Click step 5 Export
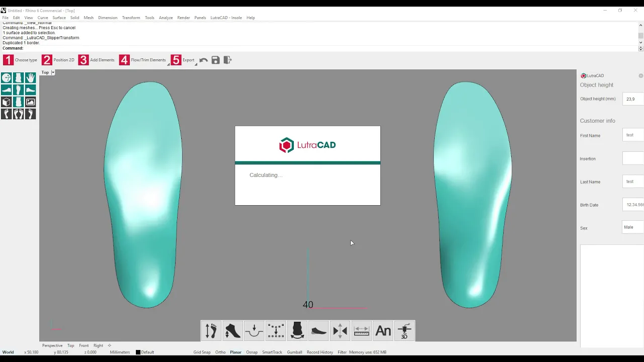Image resolution: width=644 pixels, height=362 pixels. click(183, 60)
